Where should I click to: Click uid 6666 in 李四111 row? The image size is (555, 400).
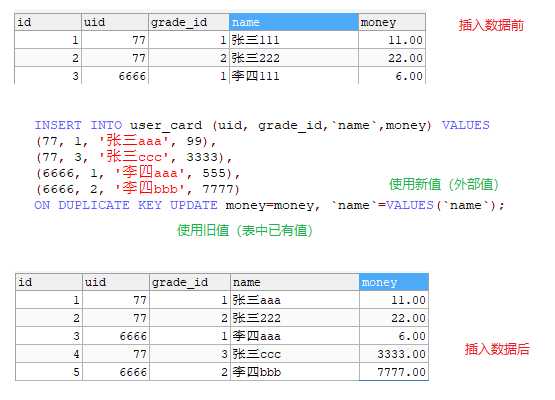tap(115, 76)
